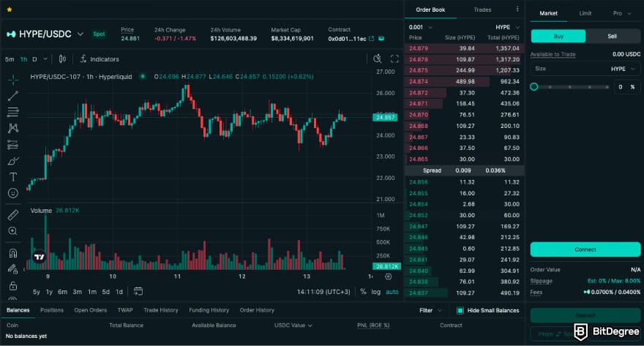
Task: Toggle auto scale on chart
Action: coord(392,292)
